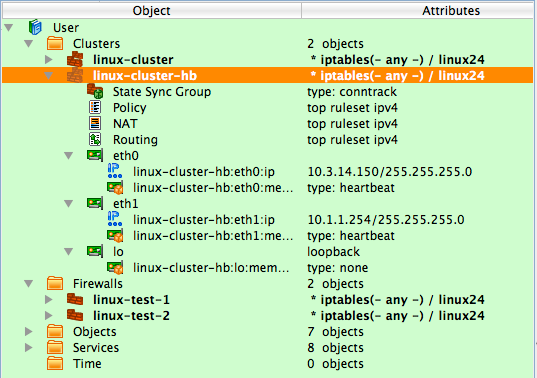This screenshot has width=537, height=378.
Task: Click the linux-cluster-hb cluster icon
Action: [75, 75]
